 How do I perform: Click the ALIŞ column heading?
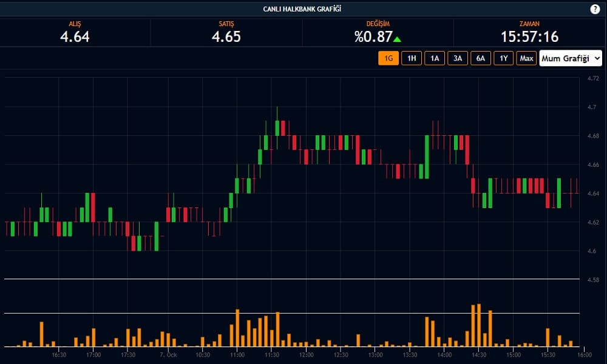coord(75,24)
